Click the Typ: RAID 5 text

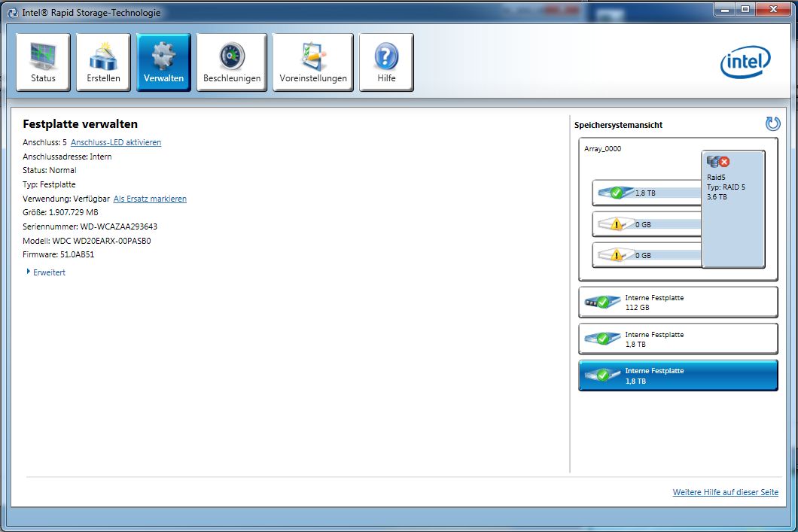pyautogui.click(x=726, y=187)
